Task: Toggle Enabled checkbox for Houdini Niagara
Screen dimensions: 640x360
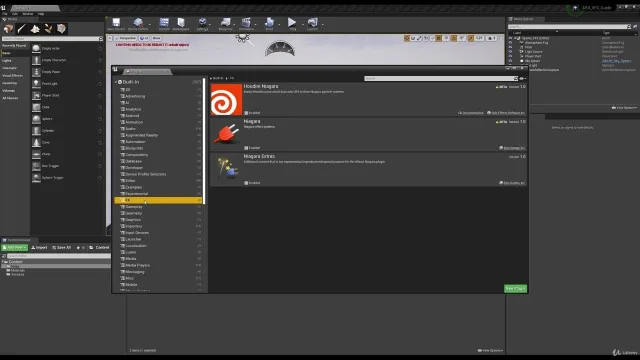Action: click(x=246, y=113)
